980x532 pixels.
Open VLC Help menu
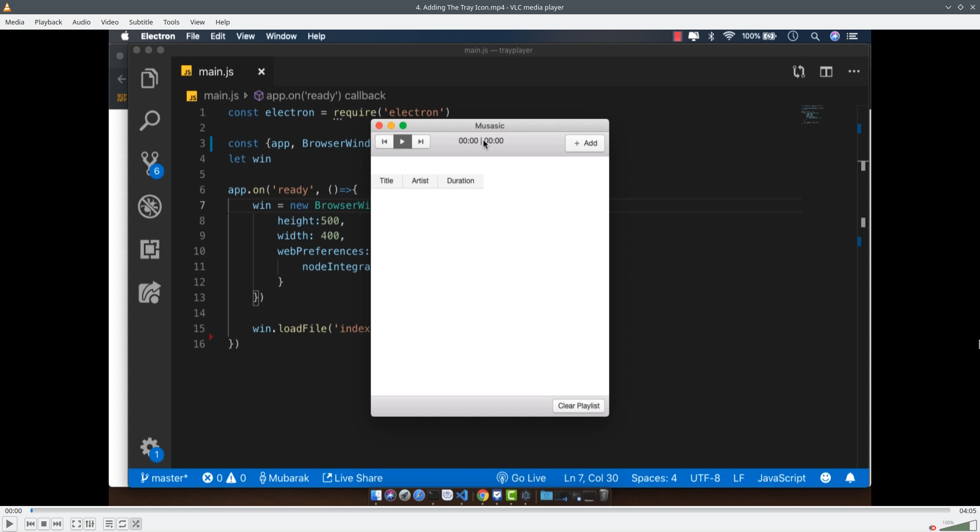pos(223,22)
